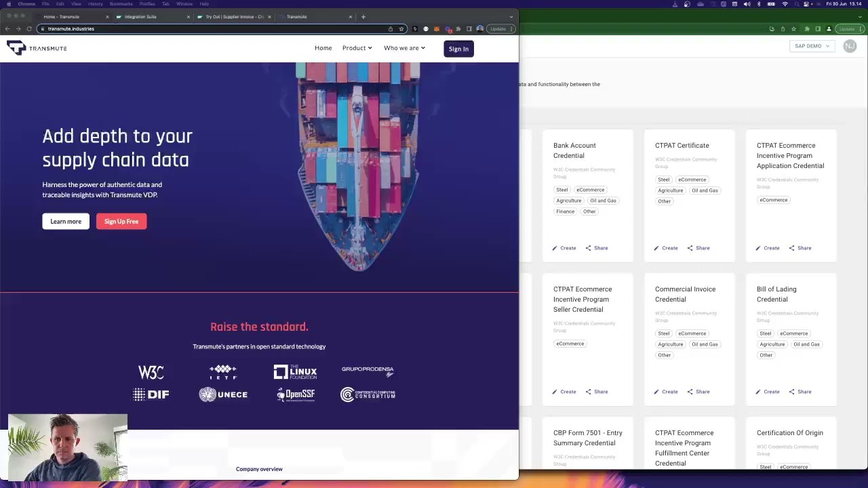This screenshot has width=868, height=488.
Task: Expand the Who we are dropdown
Action: click(x=404, y=48)
